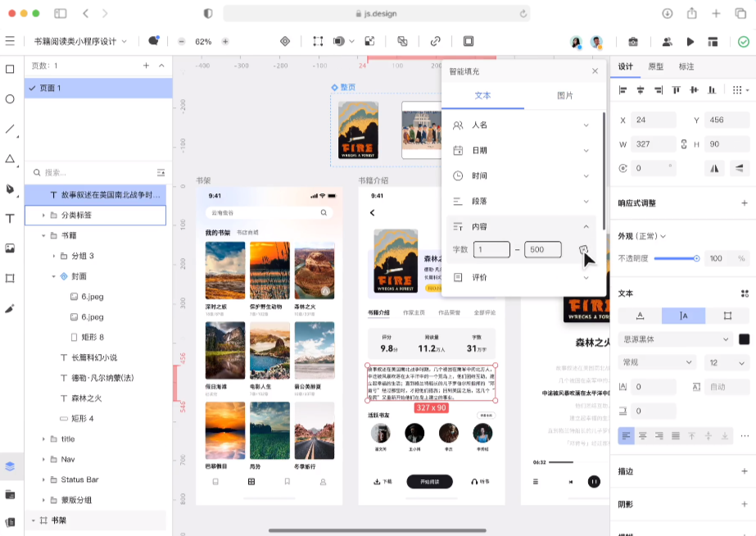Expand the 分类标签 layer group
The height and width of the screenshot is (536, 756).
[x=43, y=216]
